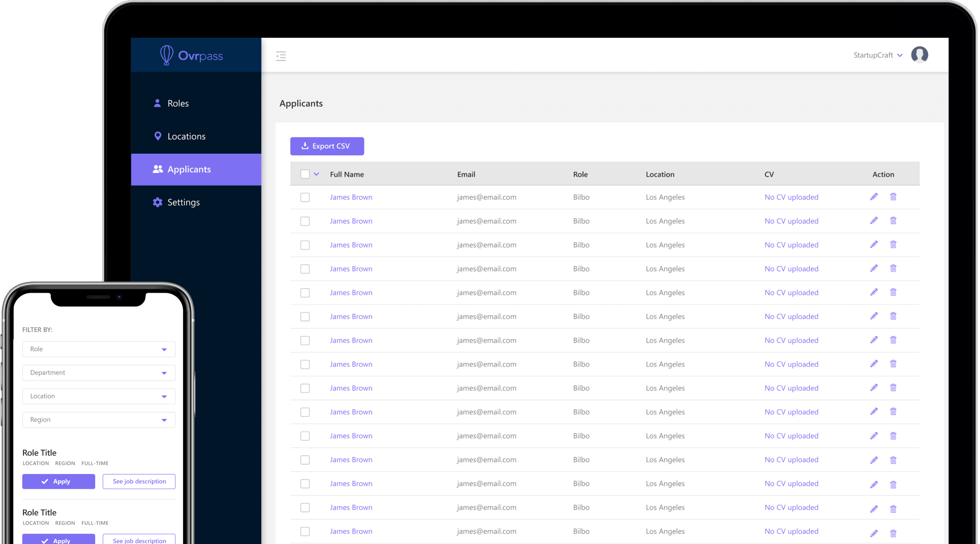Select Applicants in the sidebar menu

click(x=189, y=169)
